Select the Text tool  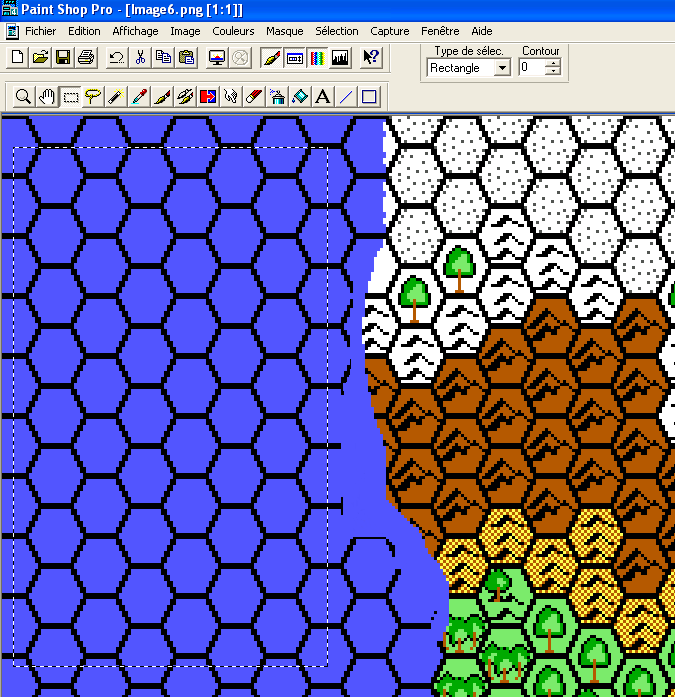coord(323,96)
